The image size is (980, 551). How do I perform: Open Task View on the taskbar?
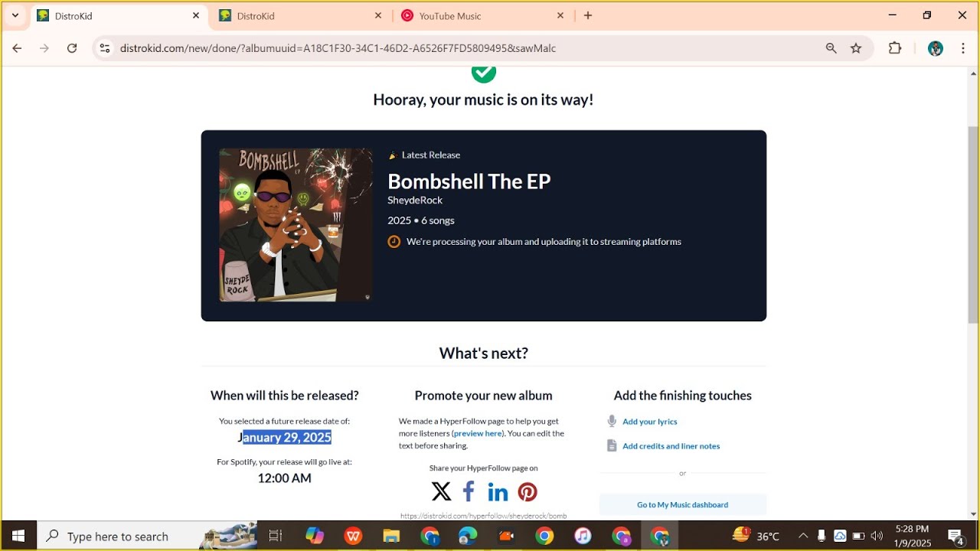pos(276,536)
